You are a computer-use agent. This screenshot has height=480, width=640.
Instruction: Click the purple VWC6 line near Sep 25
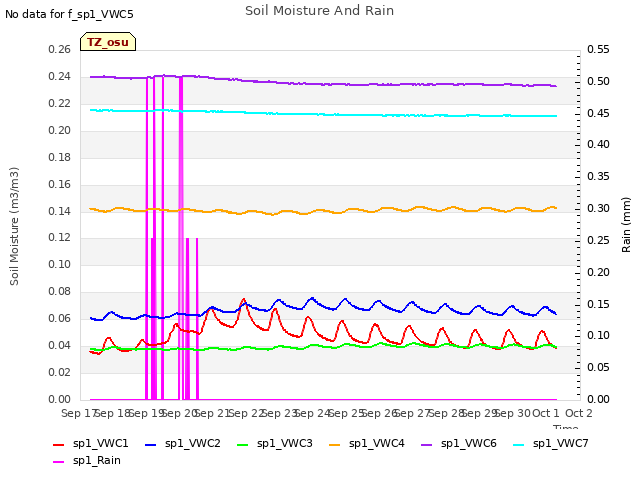(x=346, y=84)
